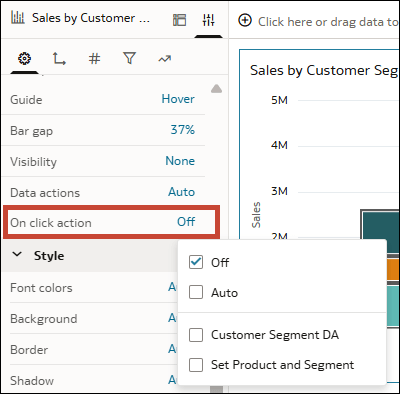Click the Background label
Image resolution: width=400 pixels, height=394 pixels.
click(44, 319)
